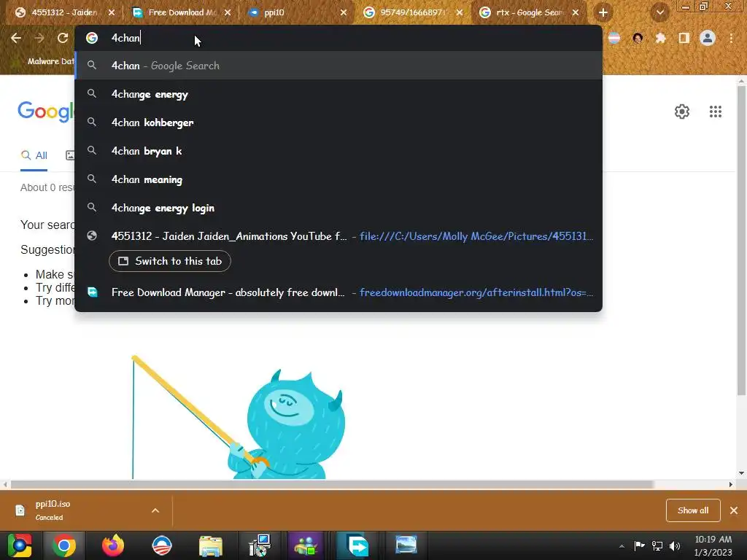Open the volume speaker icon
This screenshot has width=747, height=560.
coord(675,545)
